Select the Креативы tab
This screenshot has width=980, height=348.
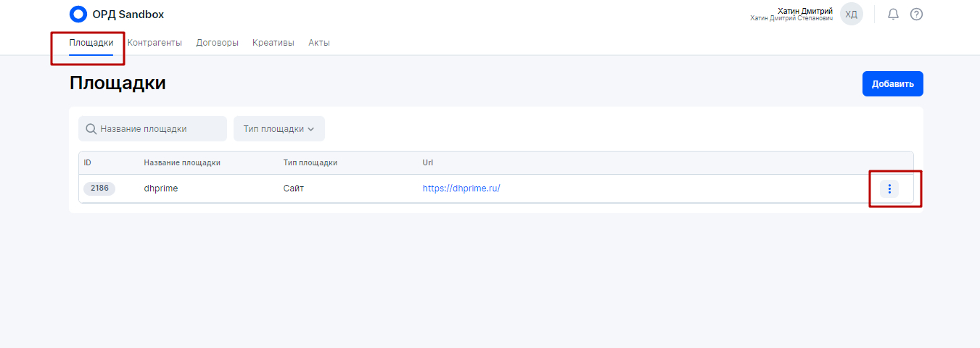point(273,43)
